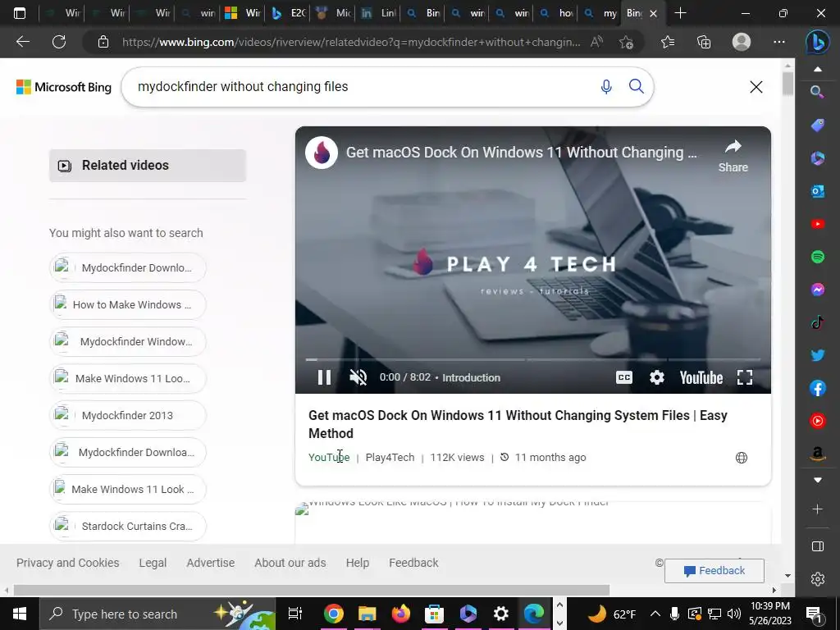The height and width of the screenshot is (630, 840).
Task: Go back with the browser back arrow
Action: tap(22, 42)
